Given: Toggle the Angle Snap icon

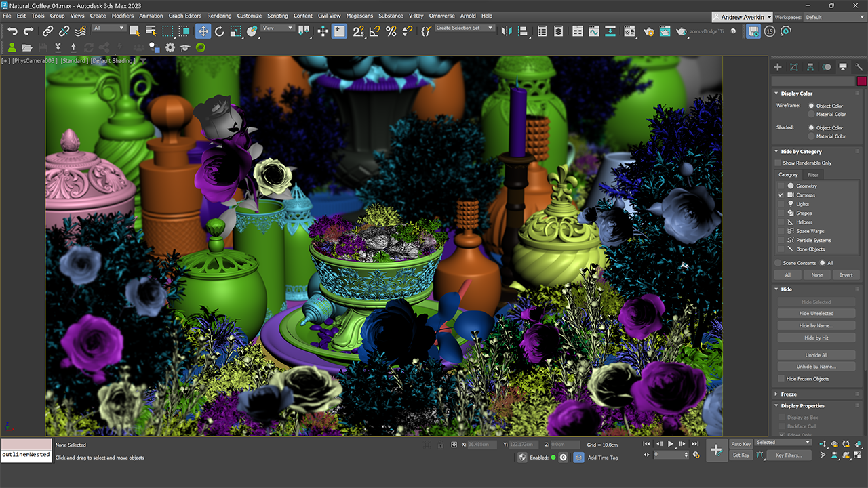Looking at the screenshot, I should coord(374,31).
